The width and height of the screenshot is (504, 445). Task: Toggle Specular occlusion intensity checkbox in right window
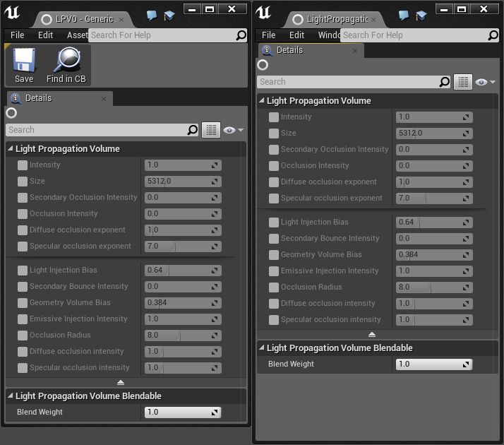pyautogui.click(x=274, y=320)
